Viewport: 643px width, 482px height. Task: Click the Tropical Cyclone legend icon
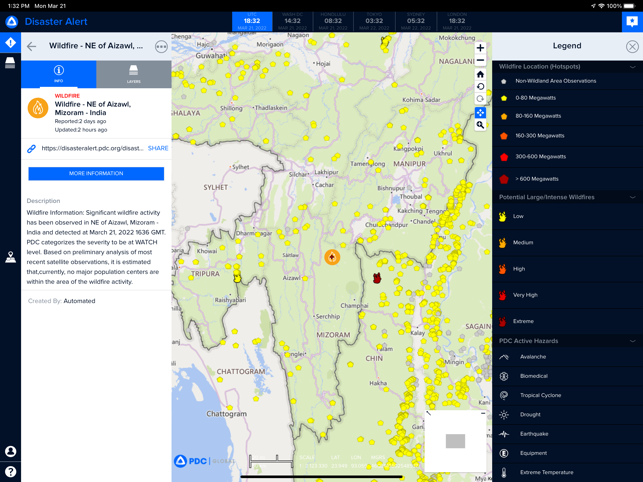pos(504,395)
